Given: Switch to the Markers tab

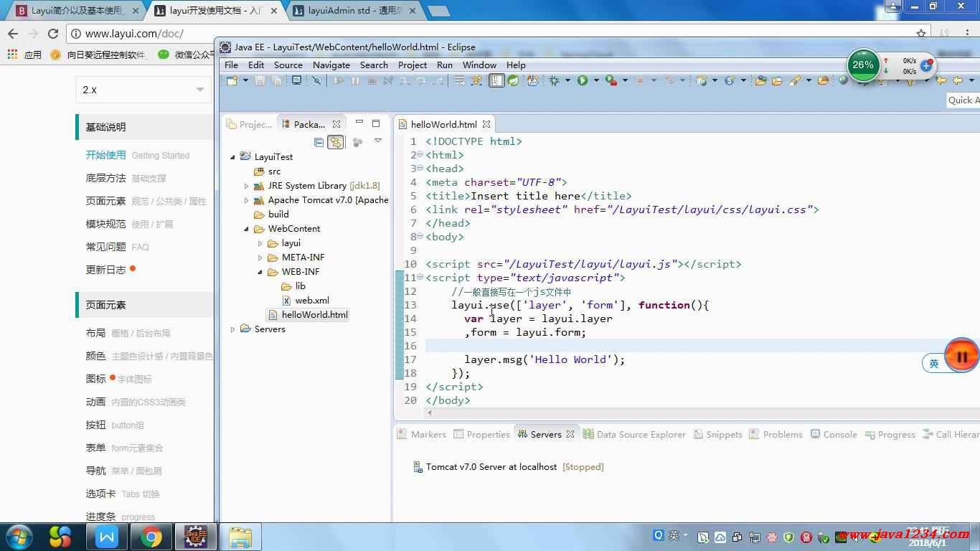Looking at the screenshot, I should pyautogui.click(x=422, y=434).
